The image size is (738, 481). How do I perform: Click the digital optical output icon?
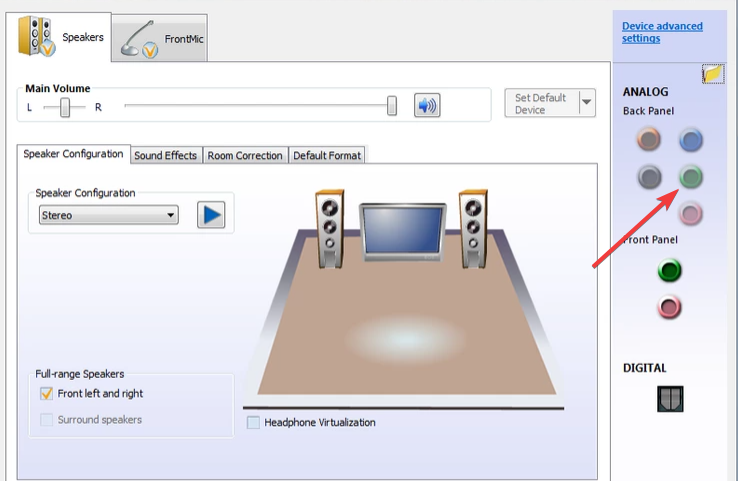click(x=670, y=399)
